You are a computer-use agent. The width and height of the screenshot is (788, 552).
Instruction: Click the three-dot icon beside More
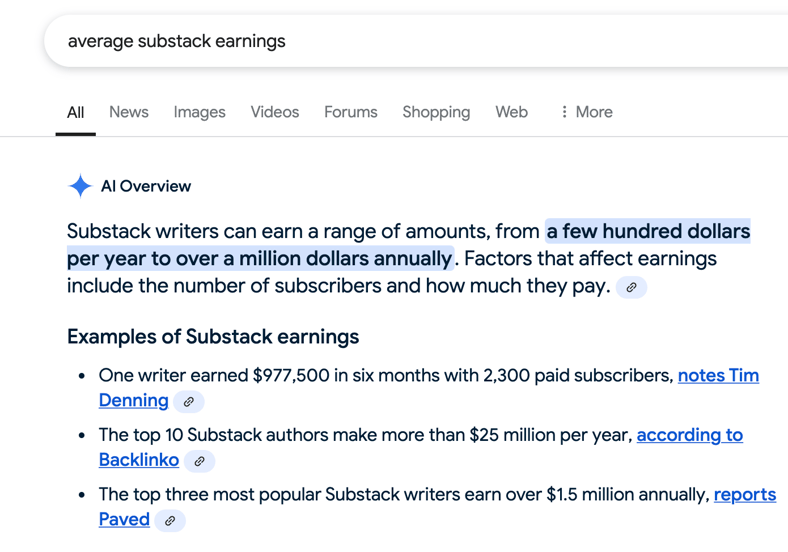click(x=564, y=112)
